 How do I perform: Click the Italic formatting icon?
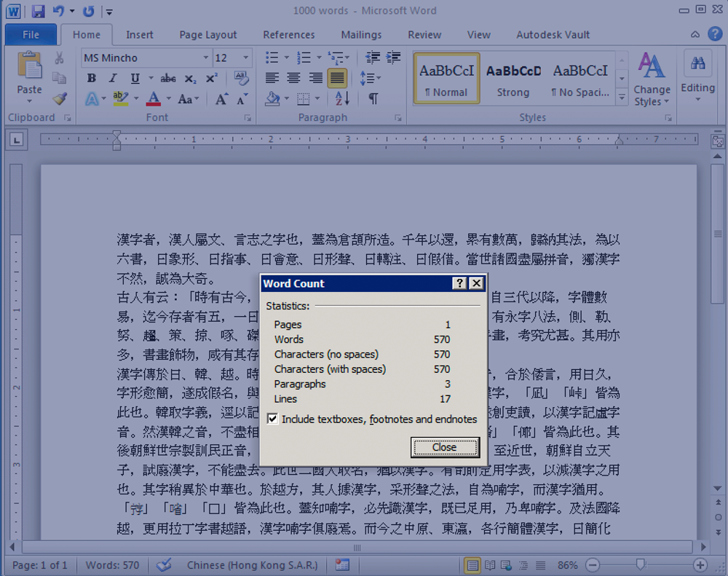click(113, 79)
